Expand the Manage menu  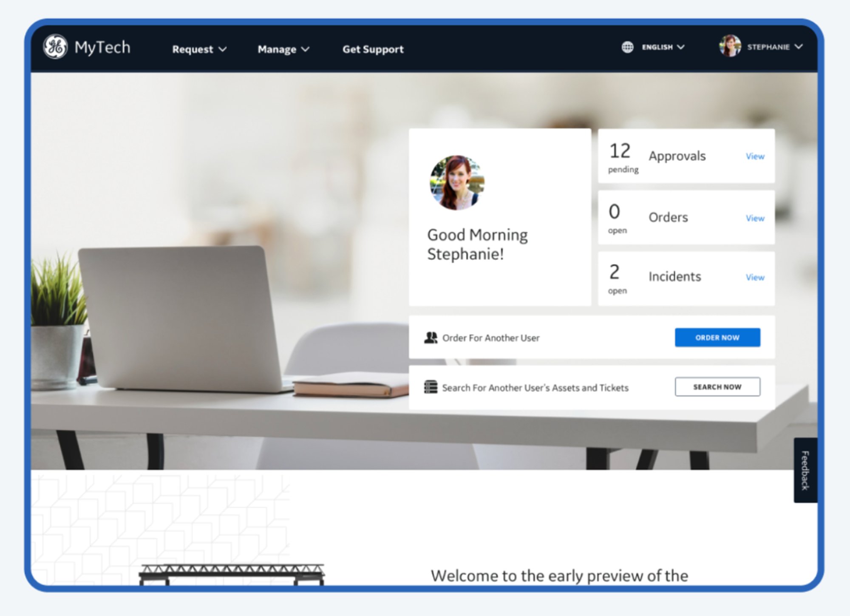click(283, 49)
